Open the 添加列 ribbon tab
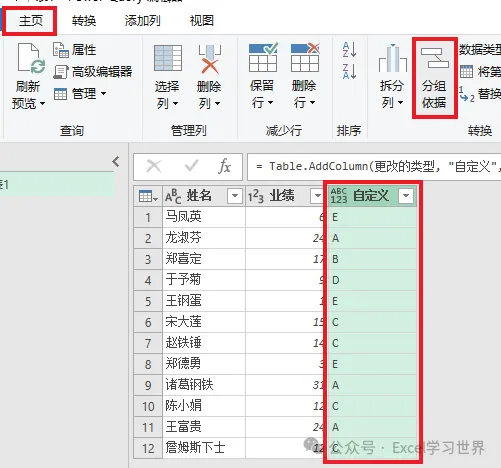 point(142,21)
